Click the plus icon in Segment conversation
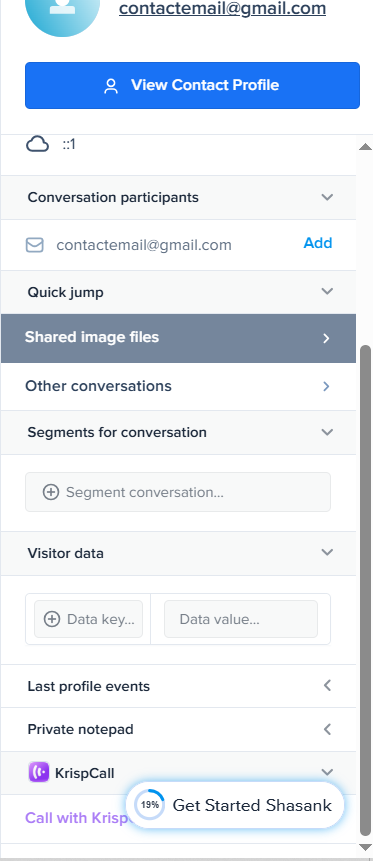Image resolution: width=373 pixels, height=861 pixels. pos(51,492)
